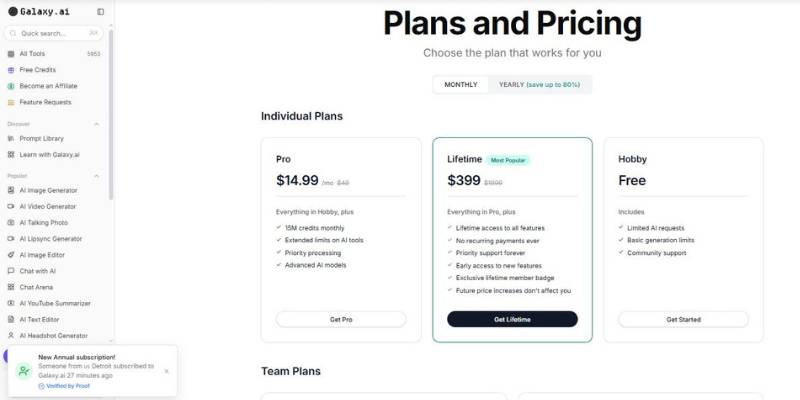Switch billing to MONTHLY

[x=461, y=85]
